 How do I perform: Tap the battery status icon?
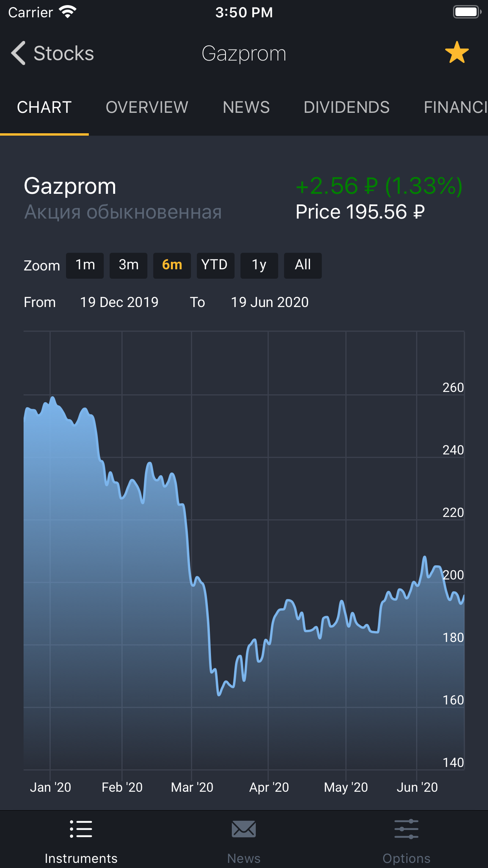467,12
